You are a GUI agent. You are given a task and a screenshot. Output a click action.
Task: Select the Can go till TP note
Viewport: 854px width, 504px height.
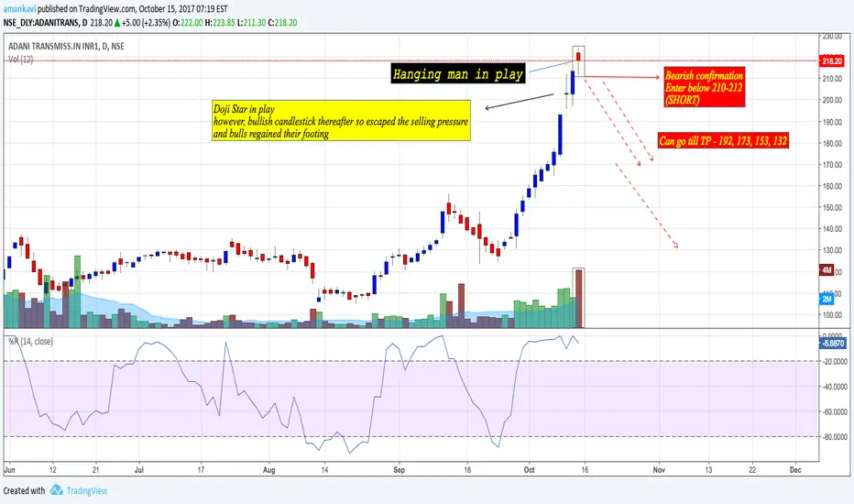(x=723, y=140)
